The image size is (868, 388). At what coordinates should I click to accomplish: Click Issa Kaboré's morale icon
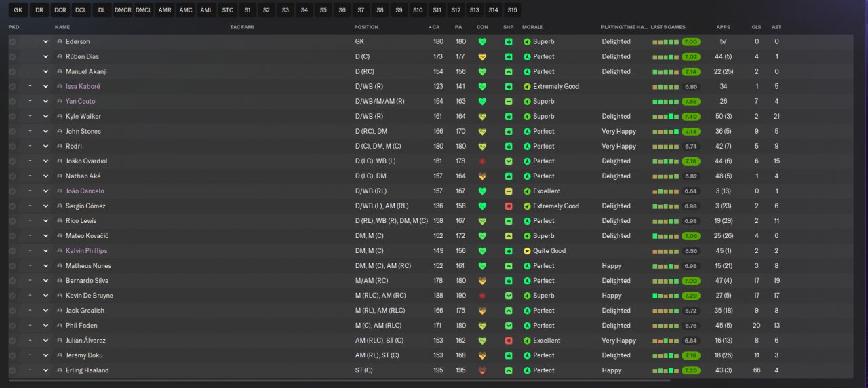pyautogui.click(x=527, y=86)
